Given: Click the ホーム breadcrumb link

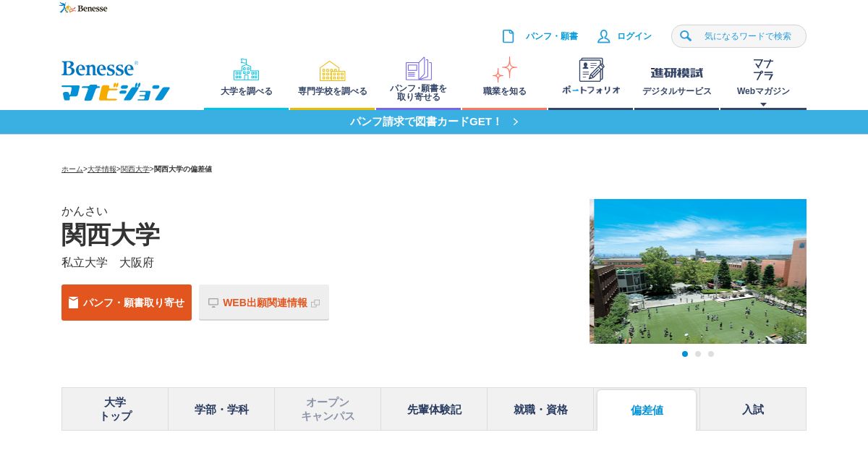Looking at the screenshot, I should [72, 169].
